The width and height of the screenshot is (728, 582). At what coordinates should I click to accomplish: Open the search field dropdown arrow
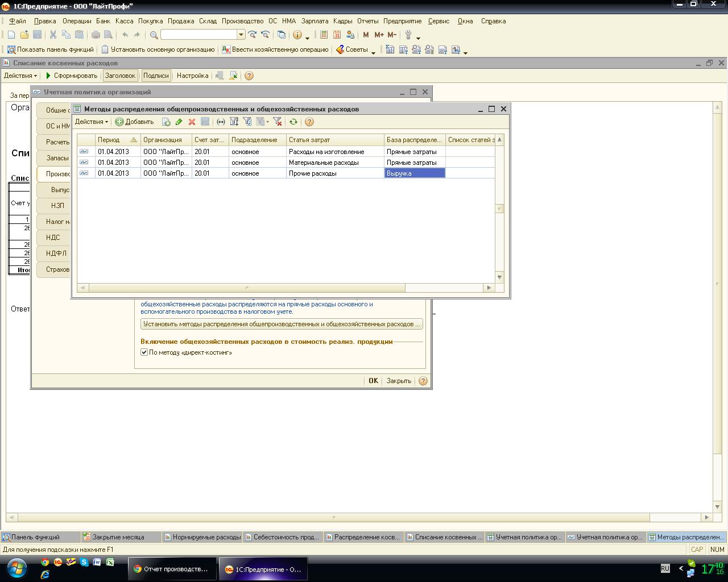pyautogui.click(x=241, y=35)
